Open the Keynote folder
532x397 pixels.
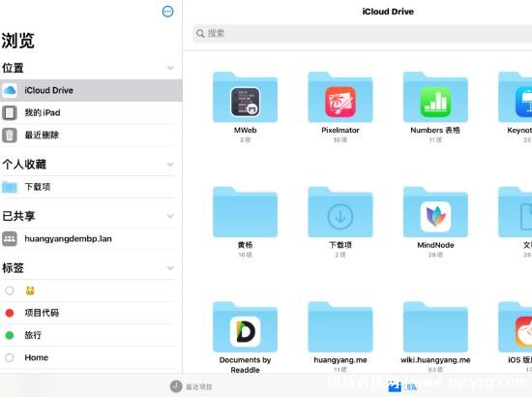click(515, 97)
